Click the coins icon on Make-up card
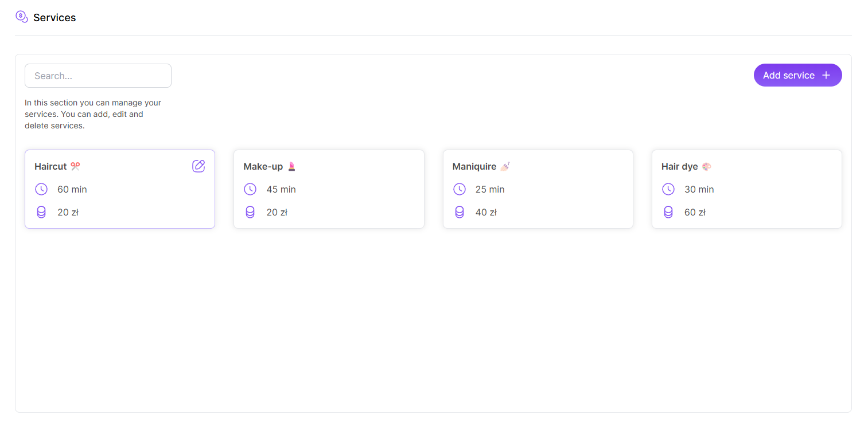 pos(250,212)
